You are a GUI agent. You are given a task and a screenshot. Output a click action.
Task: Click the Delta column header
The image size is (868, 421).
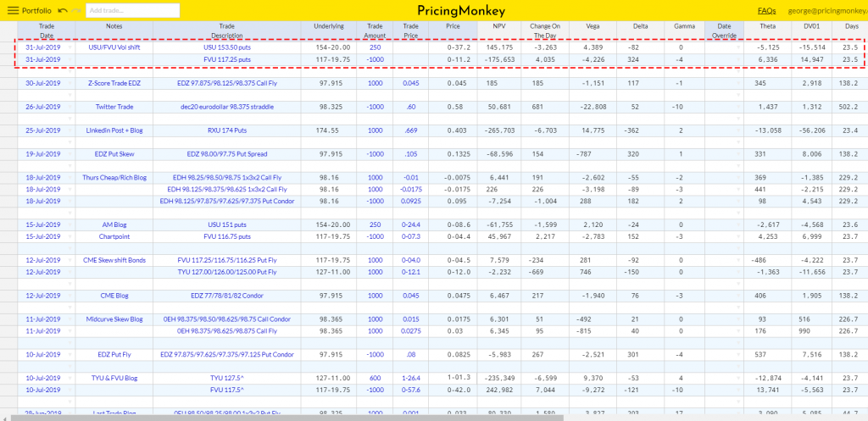tap(641, 30)
